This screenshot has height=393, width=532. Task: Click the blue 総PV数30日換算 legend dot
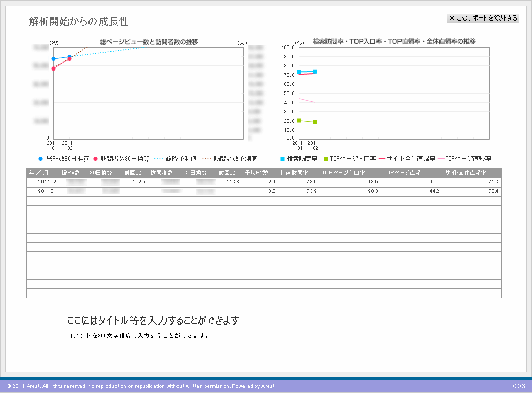[40, 159]
